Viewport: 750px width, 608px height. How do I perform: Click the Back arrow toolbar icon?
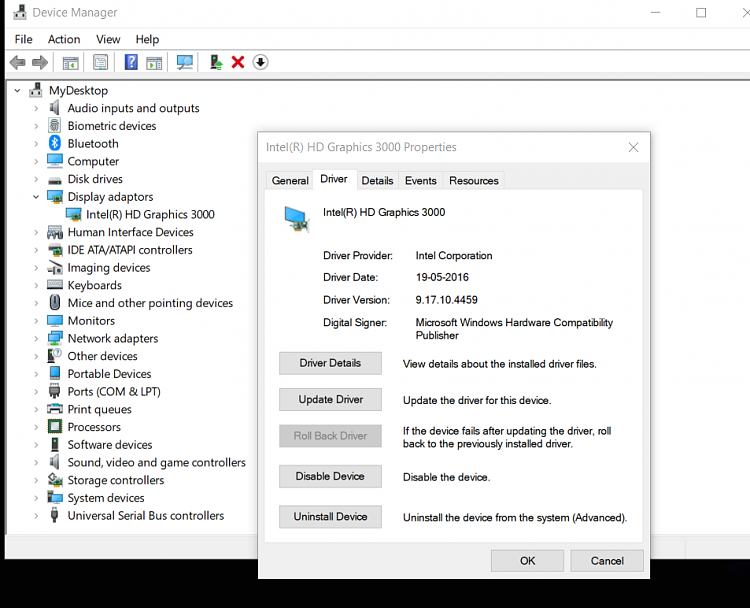coord(18,62)
